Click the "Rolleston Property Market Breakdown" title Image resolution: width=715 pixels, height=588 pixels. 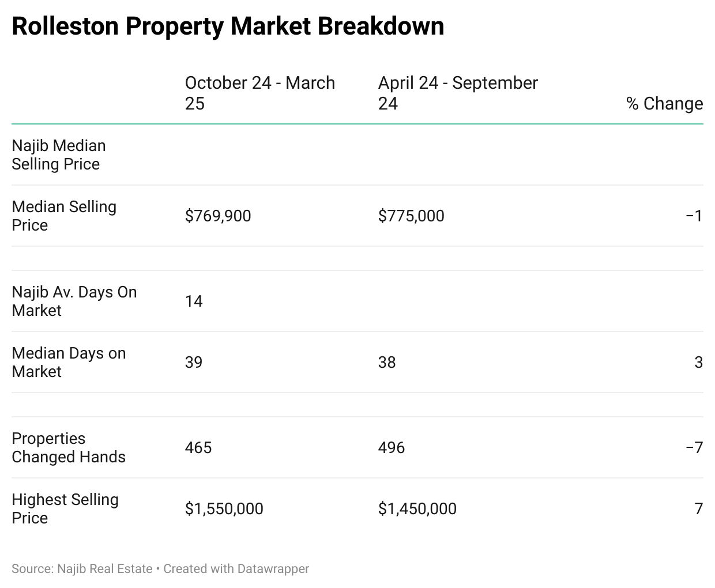click(228, 27)
